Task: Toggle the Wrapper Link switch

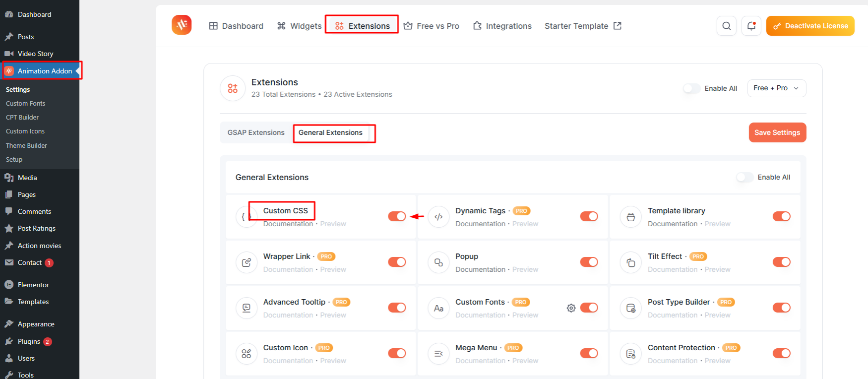Action: 397,262
